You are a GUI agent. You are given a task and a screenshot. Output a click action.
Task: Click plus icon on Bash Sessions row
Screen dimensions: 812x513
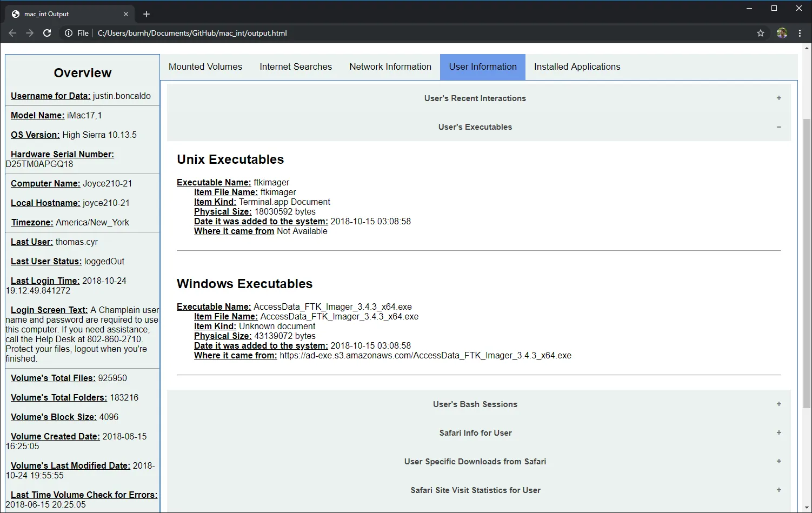[x=778, y=404]
